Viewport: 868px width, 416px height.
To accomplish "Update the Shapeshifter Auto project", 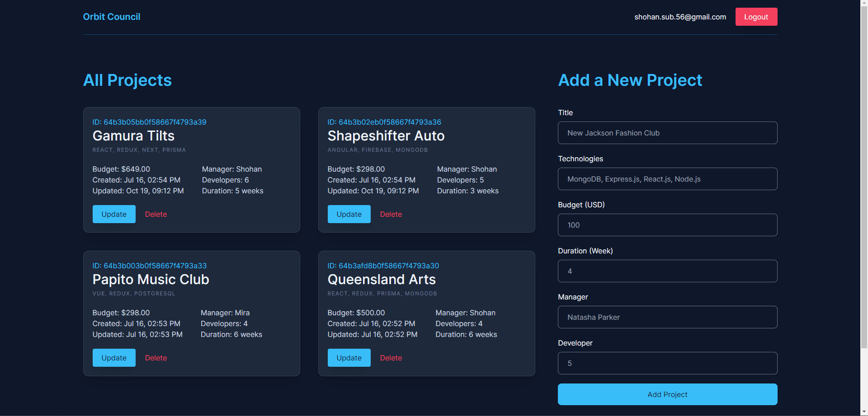I will [349, 214].
